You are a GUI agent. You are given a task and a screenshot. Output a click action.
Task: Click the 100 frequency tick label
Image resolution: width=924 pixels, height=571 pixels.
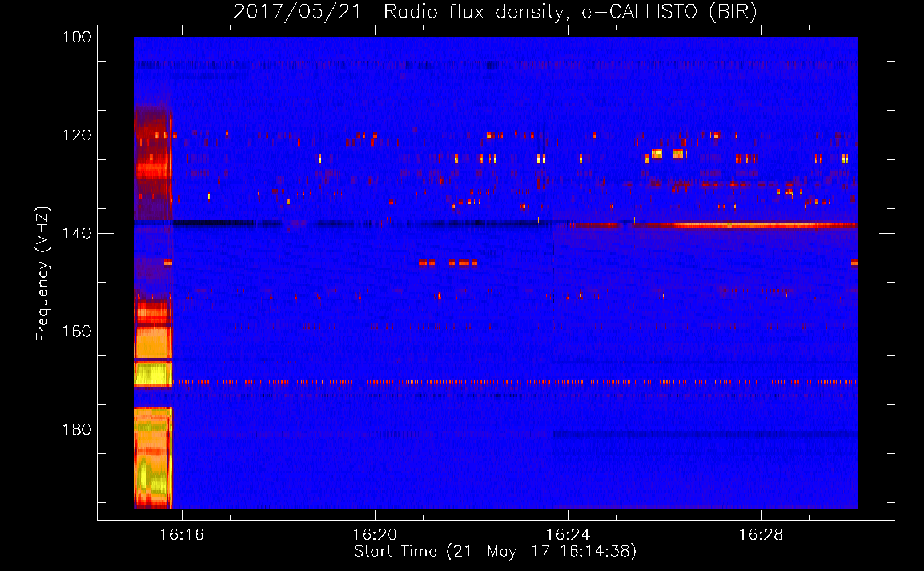(77, 37)
